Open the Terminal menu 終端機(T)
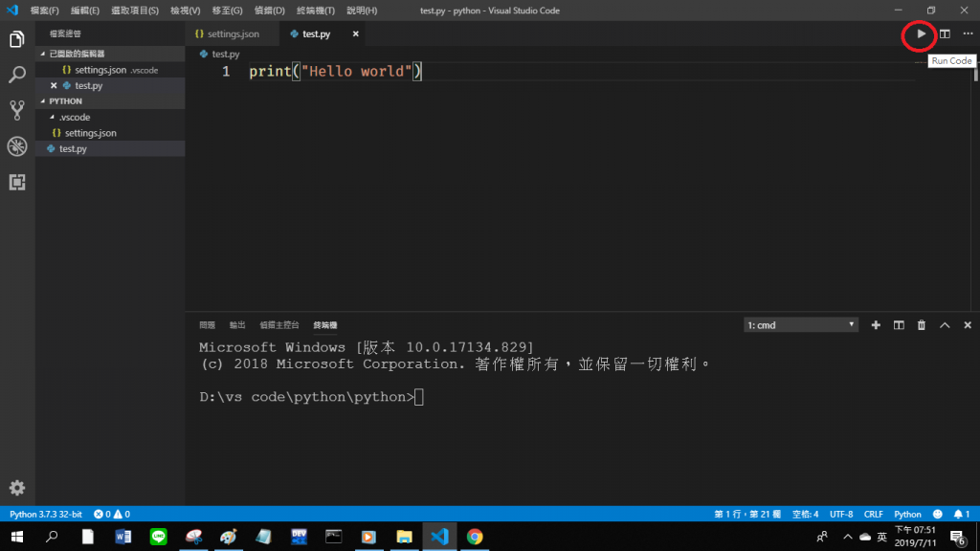The image size is (980, 551). pyautogui.click(x=316, y=11)
